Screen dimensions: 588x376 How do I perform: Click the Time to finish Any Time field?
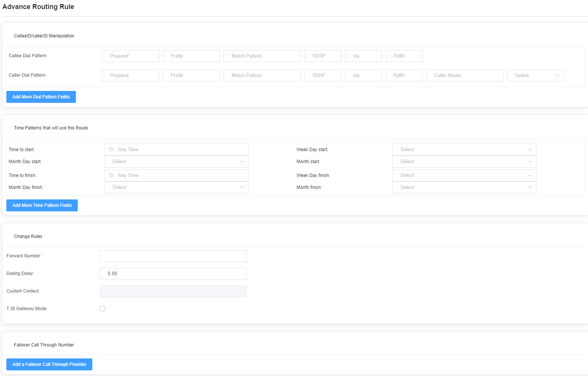[x=176, y=175]
